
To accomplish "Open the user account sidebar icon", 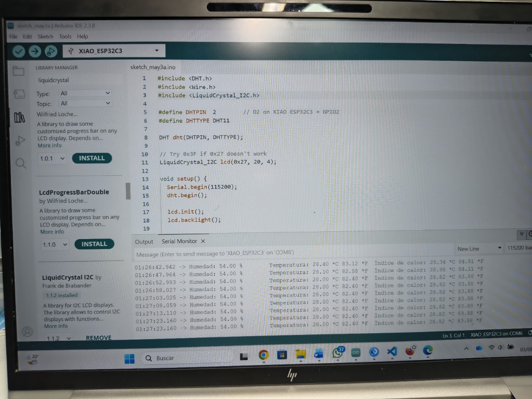I will tap(27, 331).
